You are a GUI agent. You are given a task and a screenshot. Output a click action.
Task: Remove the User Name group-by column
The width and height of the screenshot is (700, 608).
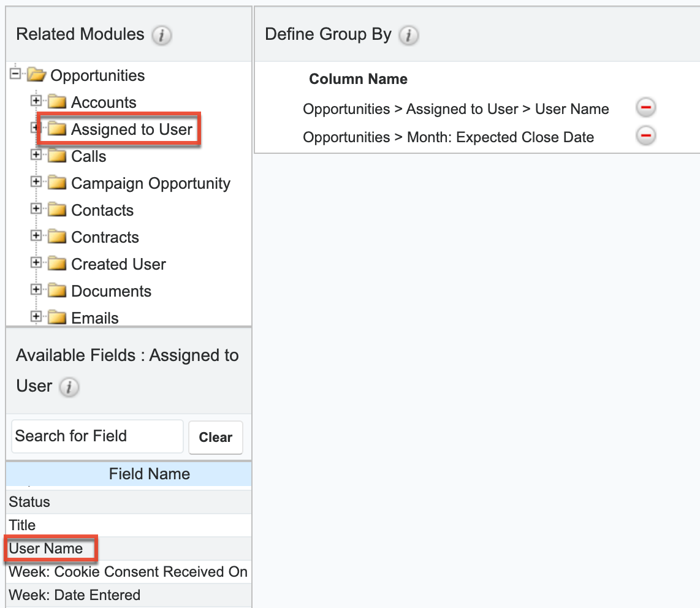coord(645,108)
